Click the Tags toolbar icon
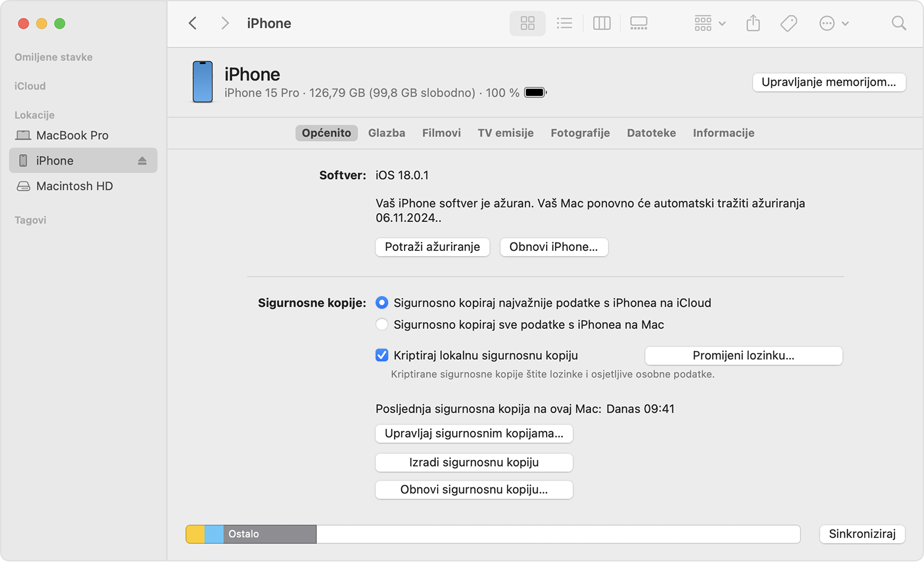Image resolution: width=924 pixels, height=562 pixels. [x=788, y=23]
